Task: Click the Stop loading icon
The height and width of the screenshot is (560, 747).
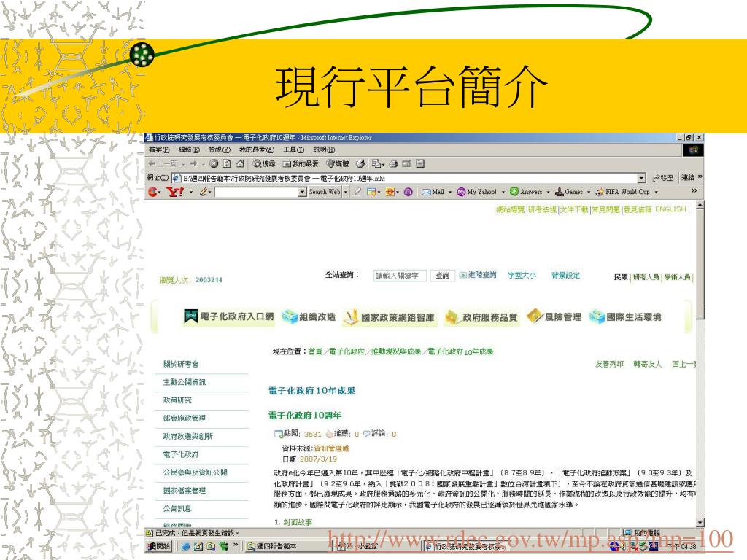Action: pyautogui.click(x=214, y=164)
